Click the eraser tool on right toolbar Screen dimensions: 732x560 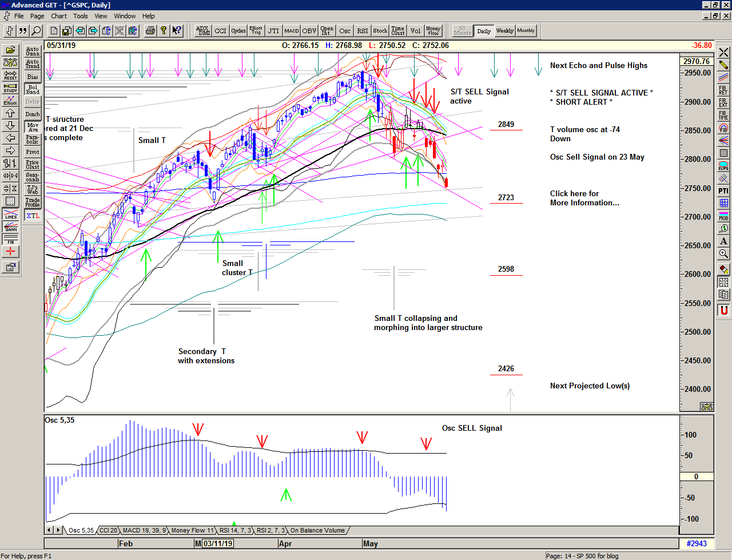click(x=723, y=269)
